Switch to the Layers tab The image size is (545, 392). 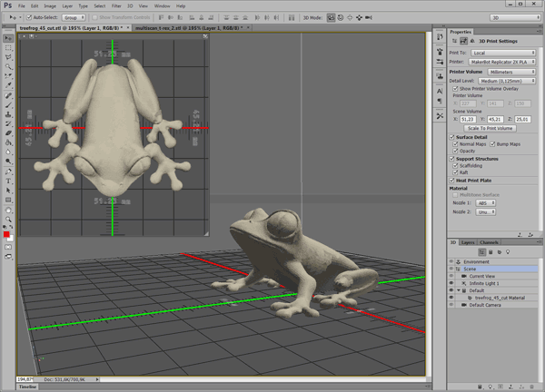pyautogui.click(x=467, y=242)
